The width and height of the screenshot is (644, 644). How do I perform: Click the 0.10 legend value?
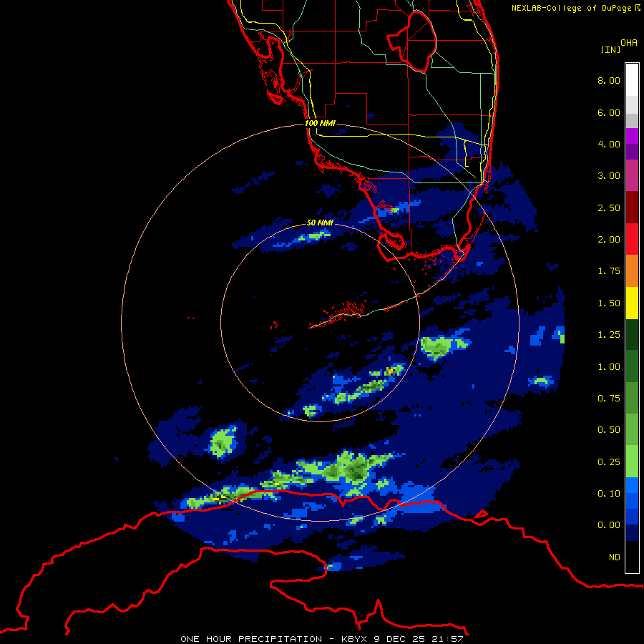pyautogui.click(x=609, y=494)
